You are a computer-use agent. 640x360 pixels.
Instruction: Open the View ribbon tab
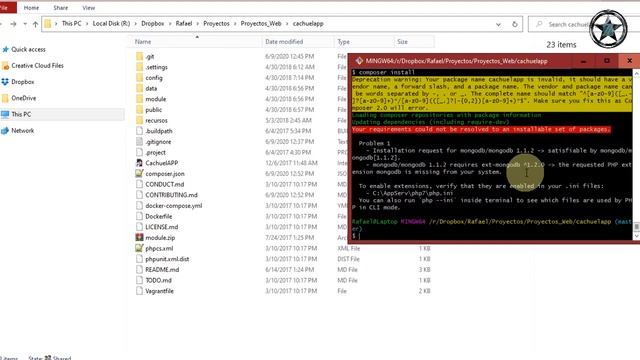click(89, 8)
